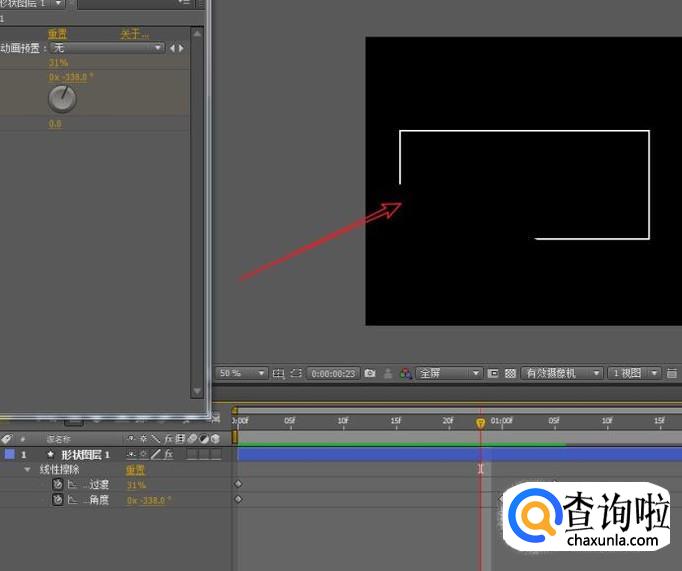682x571 pixels.
Task: Click the 0:00:00:23 current time display
Action: 333,374
